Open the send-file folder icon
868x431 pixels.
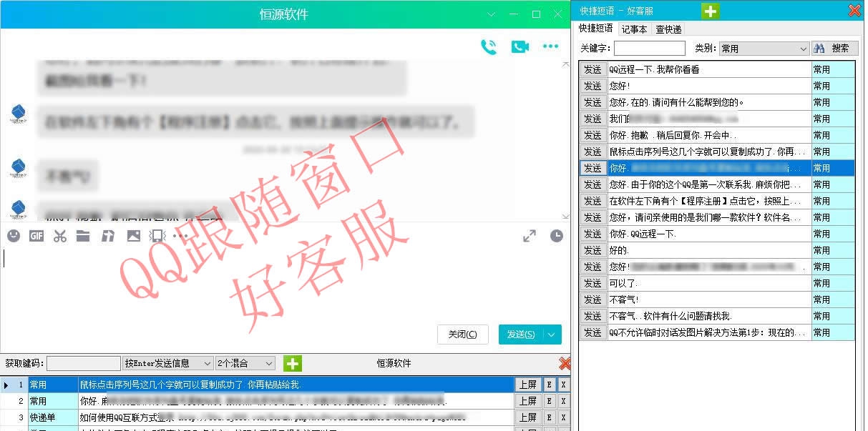(x=83, y=235)
